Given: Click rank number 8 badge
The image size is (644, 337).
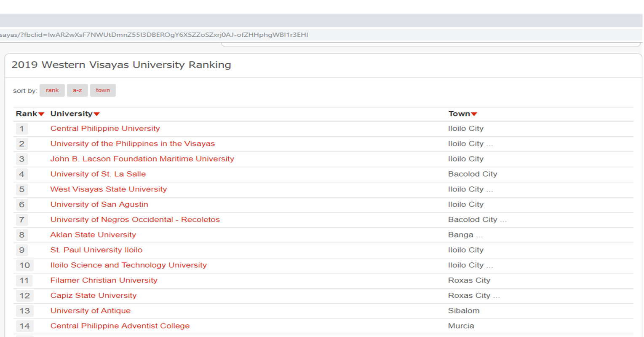Looking at the screenshot, I should tap(22, 235).
